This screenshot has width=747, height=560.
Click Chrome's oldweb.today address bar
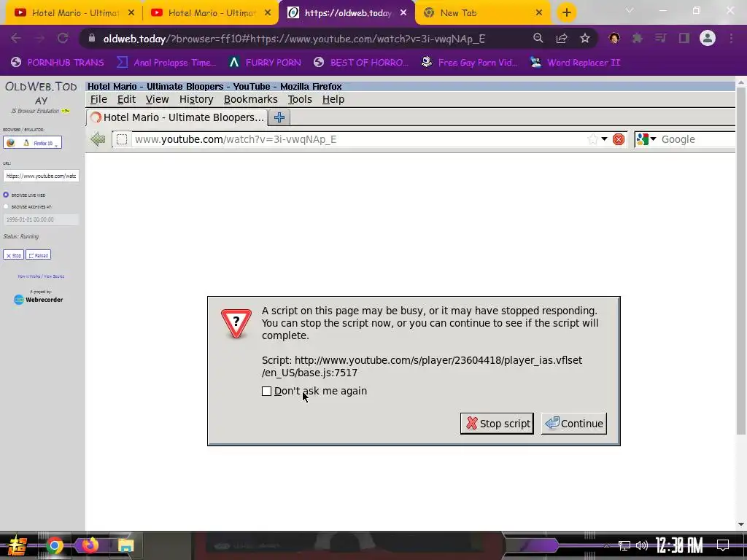tap(294, 39)
